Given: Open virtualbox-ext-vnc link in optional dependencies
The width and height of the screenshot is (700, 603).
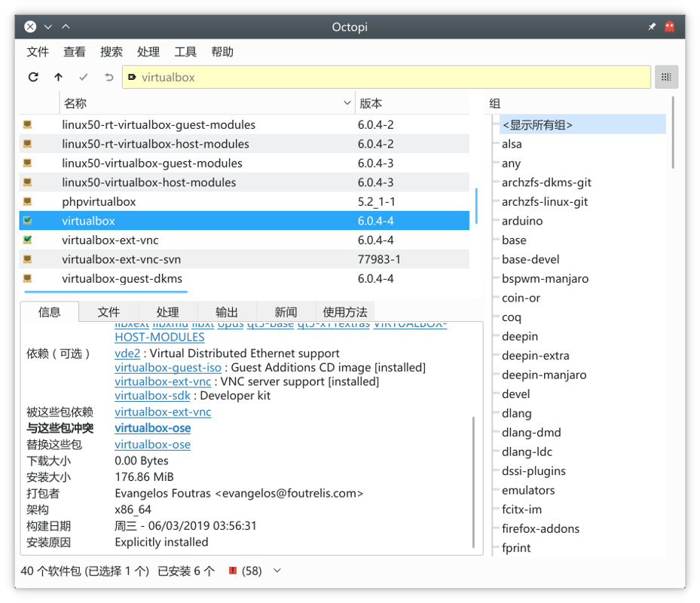Looking at the screenshot, I should click(x=163, y=381).
